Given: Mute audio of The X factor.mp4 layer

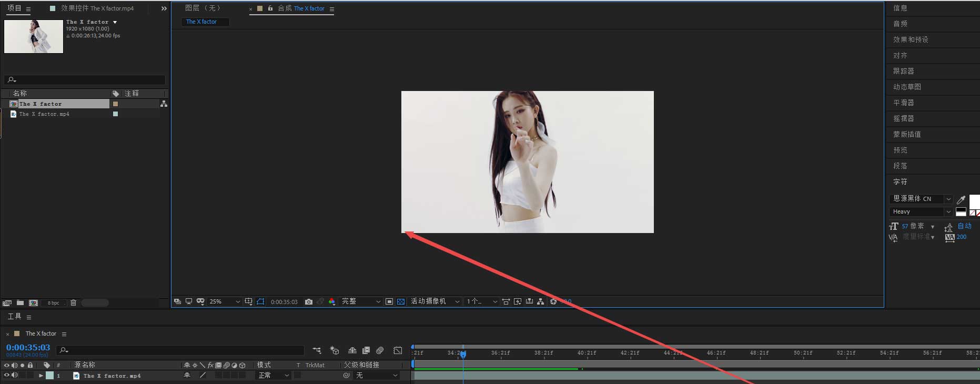Looking at the screenshot, I should [15, 375].
